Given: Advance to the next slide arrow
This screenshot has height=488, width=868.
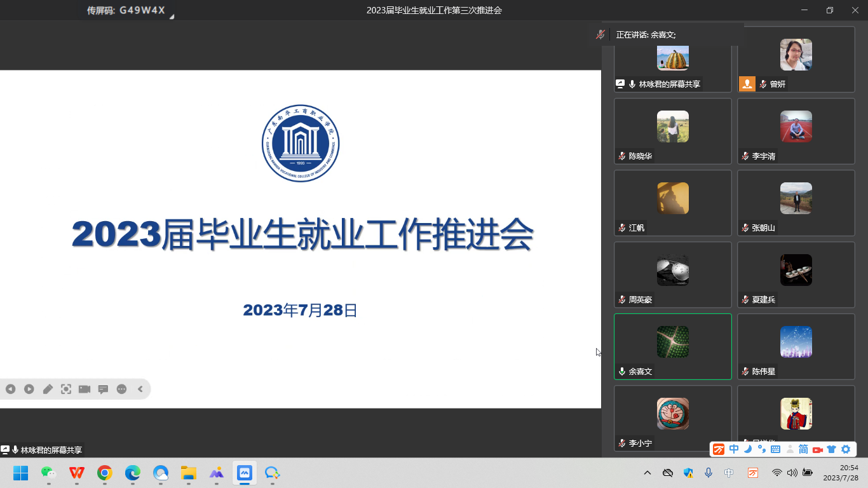Looking at the screenshot, I should pos(29,389).
